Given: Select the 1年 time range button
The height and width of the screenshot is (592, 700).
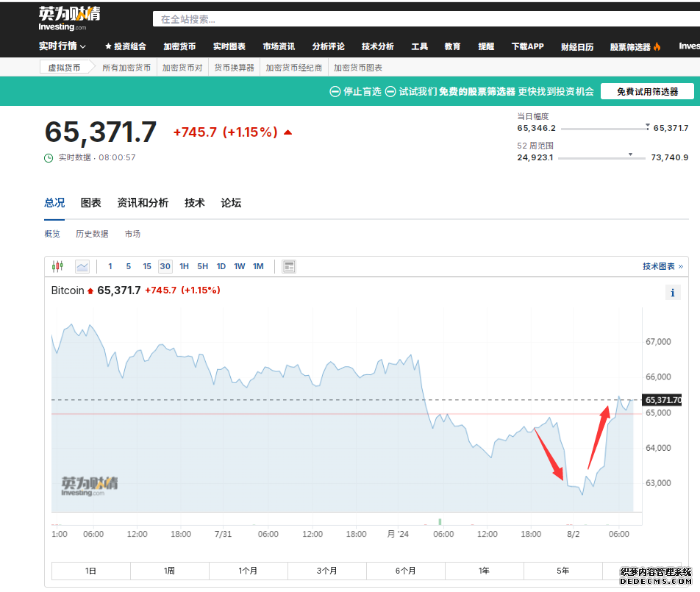Looking at the screenshot, I should pos(485,571).
